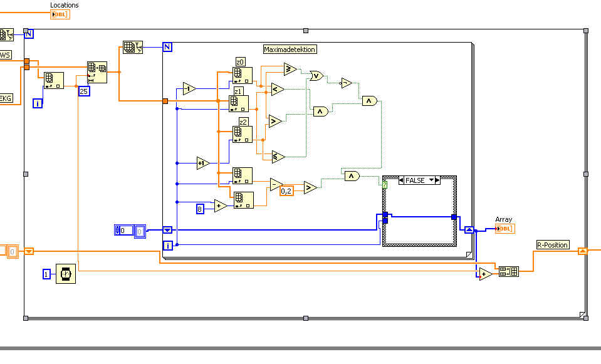Select the EKG label
601x364 pixels.
6,98
